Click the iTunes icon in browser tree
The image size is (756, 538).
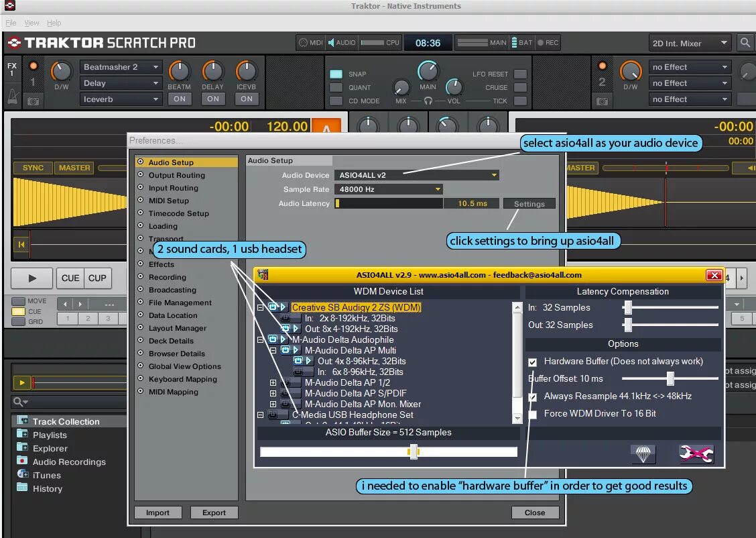(x=22, y=474)
